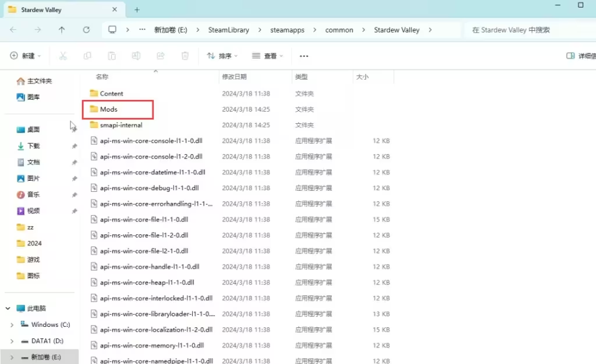The image size is (596, 364).
Task: Refresh the current folder view
Action: (86, 30)
